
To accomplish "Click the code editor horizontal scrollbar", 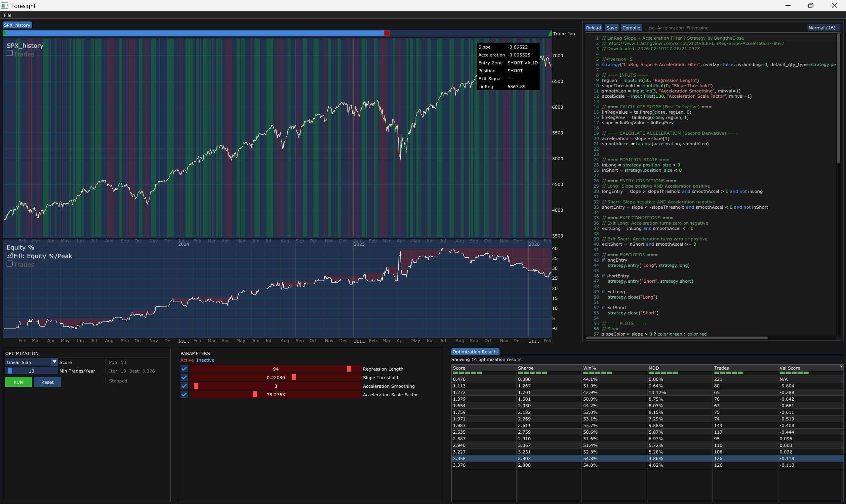I will coord(676,338).
